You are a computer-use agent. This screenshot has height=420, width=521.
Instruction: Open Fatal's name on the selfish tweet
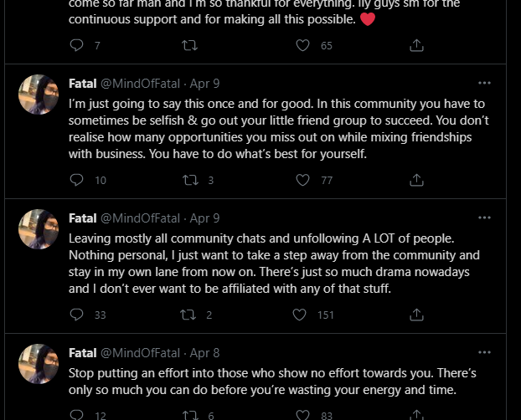[82, 84]
